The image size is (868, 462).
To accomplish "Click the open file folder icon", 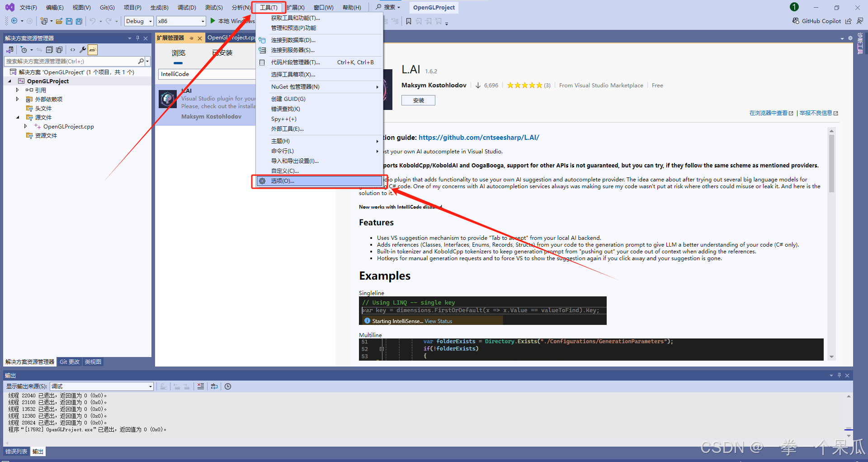I will pyautogui.click(x=59, y=21).
